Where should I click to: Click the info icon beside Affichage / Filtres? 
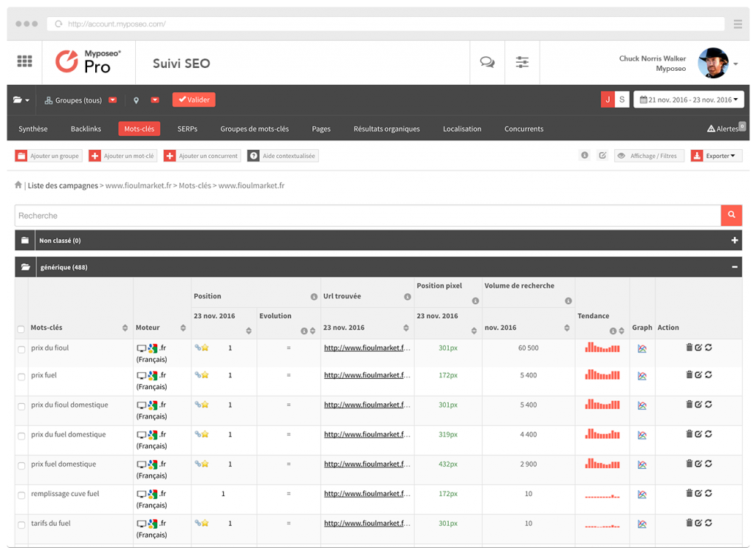[585, 155]
